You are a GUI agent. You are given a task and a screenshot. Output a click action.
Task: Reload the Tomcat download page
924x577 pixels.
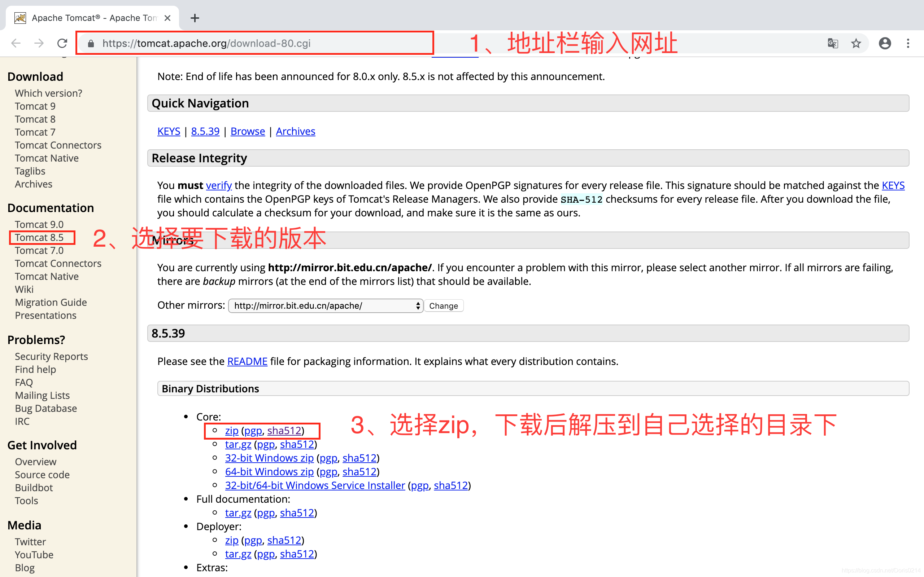tap(62, 43)
